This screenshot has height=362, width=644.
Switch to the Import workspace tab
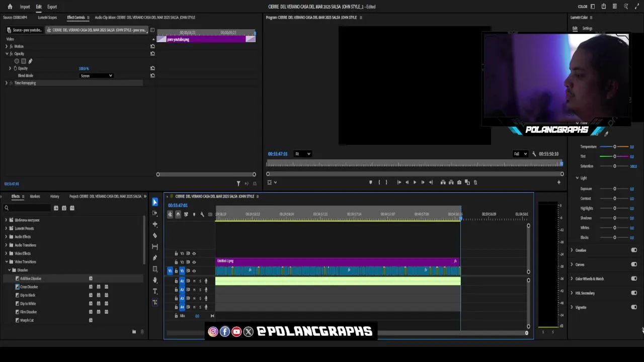point(25,7)
